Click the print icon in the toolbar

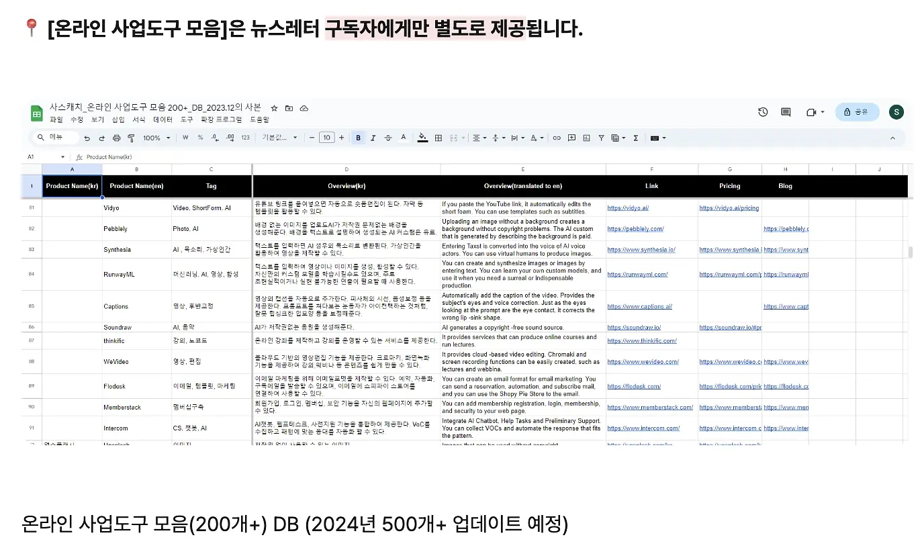click(117, 138)
